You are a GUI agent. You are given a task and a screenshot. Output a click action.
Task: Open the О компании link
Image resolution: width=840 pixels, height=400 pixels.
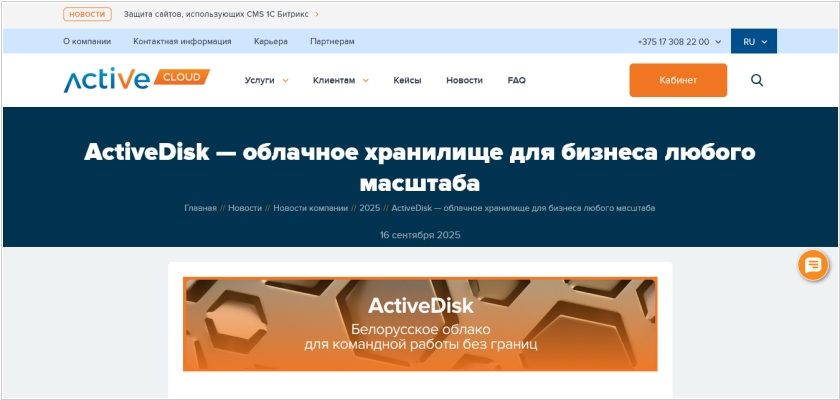[87, 41]
